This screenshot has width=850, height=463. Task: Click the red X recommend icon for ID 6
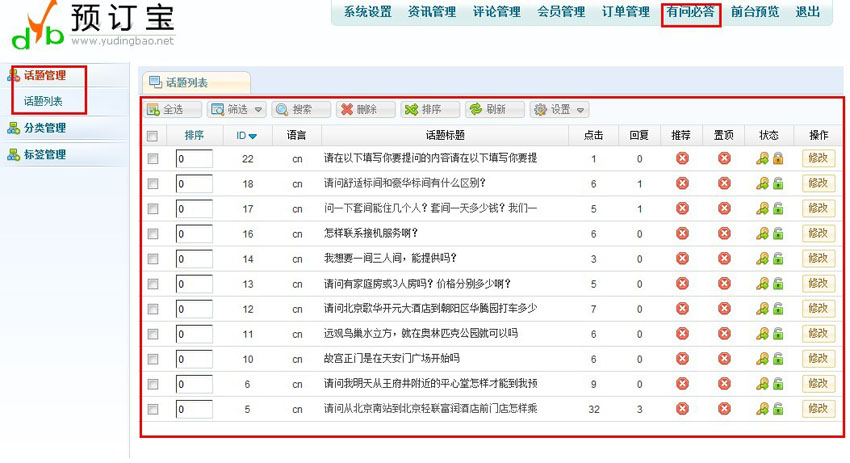(x=682, y=383)
